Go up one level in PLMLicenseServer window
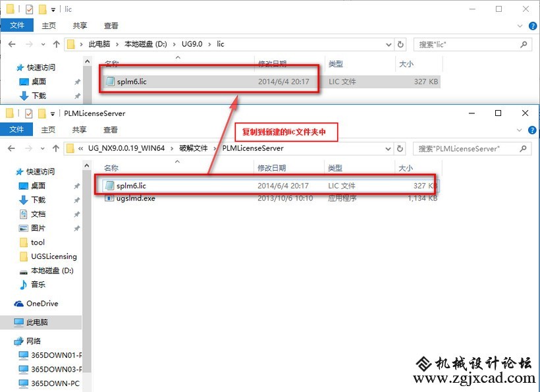The width and height of the screenshot is (540, 392). point(56,148)
